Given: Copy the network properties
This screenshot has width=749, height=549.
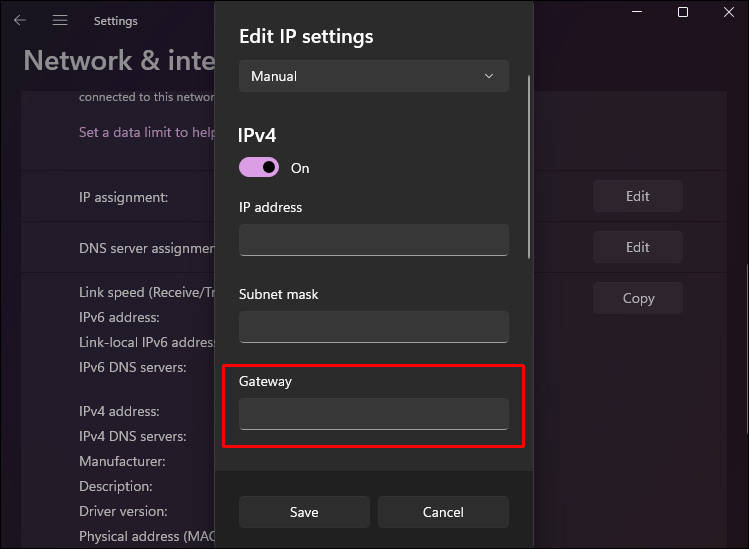Looking at the screenshot, I should (x=637, y=298).
